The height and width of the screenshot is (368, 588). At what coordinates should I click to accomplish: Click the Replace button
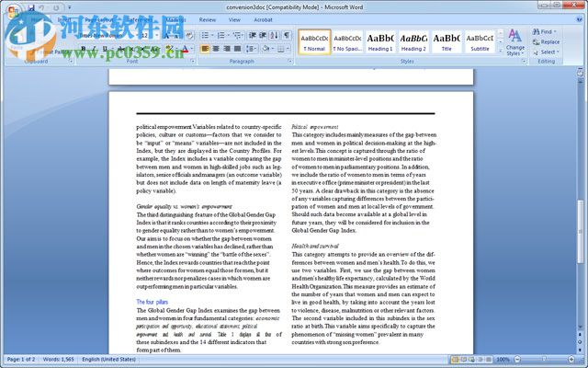pos(546,42)
